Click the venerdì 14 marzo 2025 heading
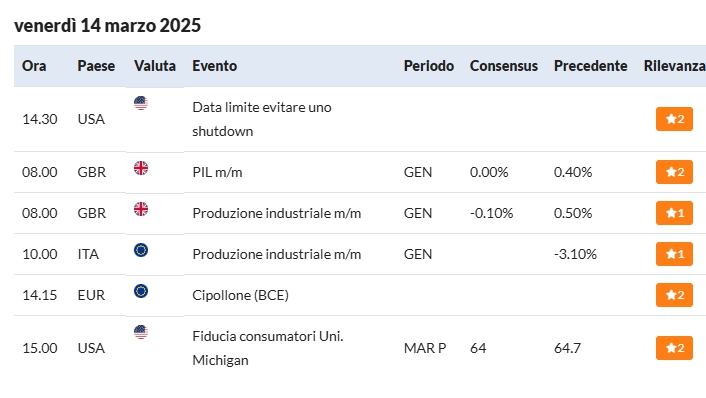This screenshot has height=398, width=706. coord(108,25)
